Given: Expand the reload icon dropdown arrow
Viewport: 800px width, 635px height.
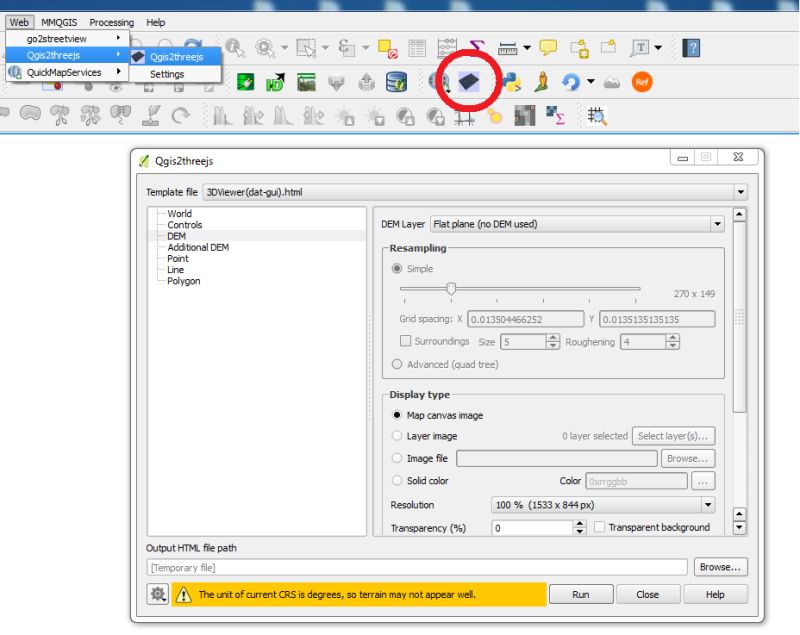Looking at the screenshot, I should tap(590, 82).
